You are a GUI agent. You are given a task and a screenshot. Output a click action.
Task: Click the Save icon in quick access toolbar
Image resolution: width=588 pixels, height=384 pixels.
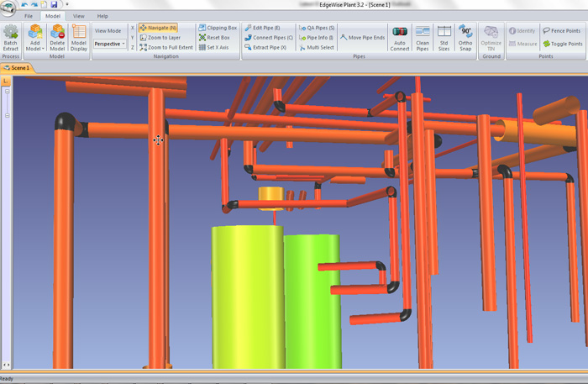coord(55,5)
